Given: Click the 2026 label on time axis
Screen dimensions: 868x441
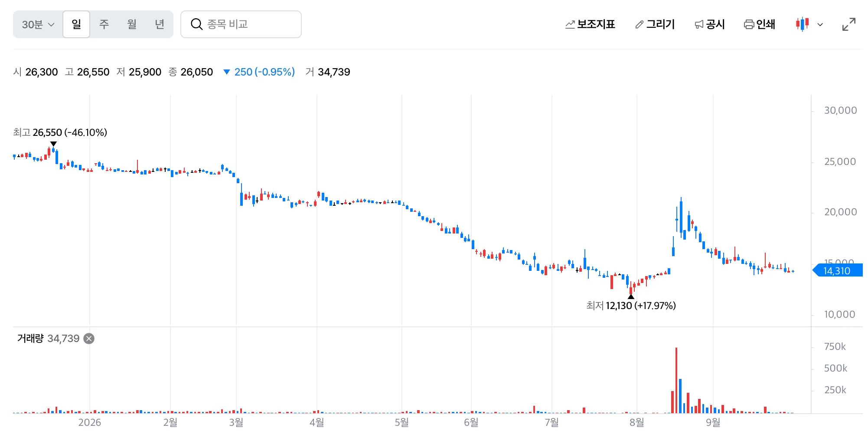Looking at the screenshot, I should [x=90, y=422].
